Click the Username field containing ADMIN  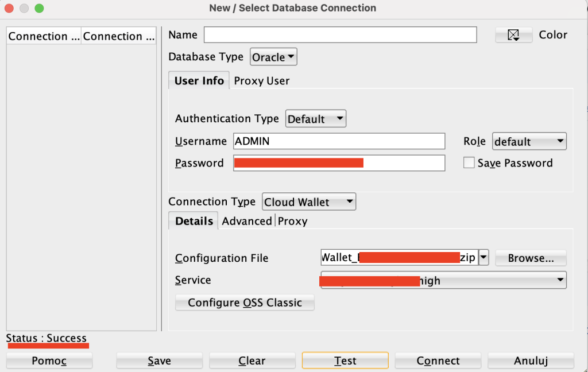(339, 141)
